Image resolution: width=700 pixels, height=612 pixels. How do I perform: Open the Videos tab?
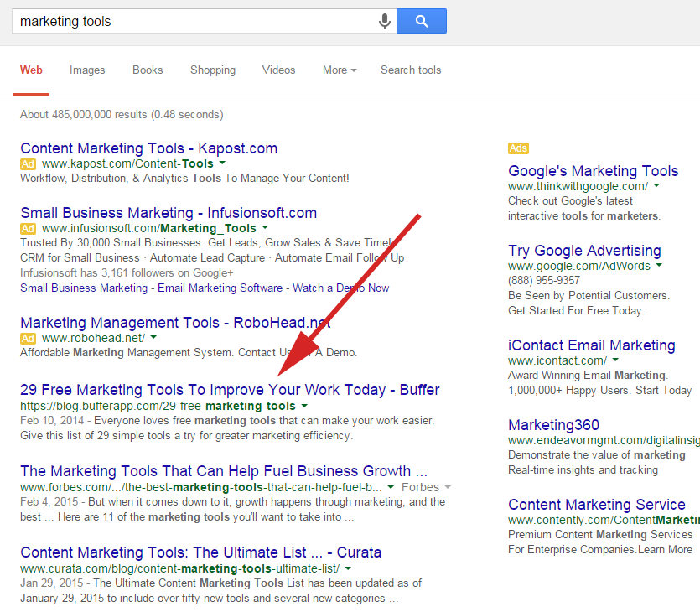278,70
